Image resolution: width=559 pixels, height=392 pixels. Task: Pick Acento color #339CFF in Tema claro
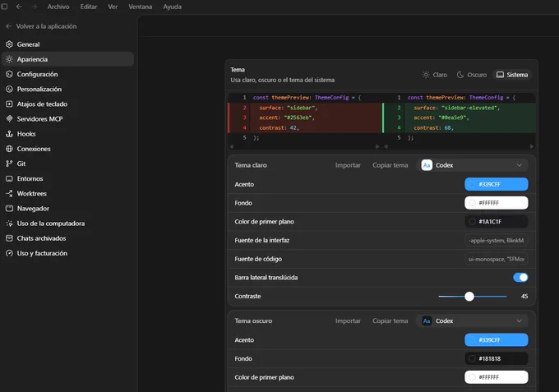click(x=497, y=184)
